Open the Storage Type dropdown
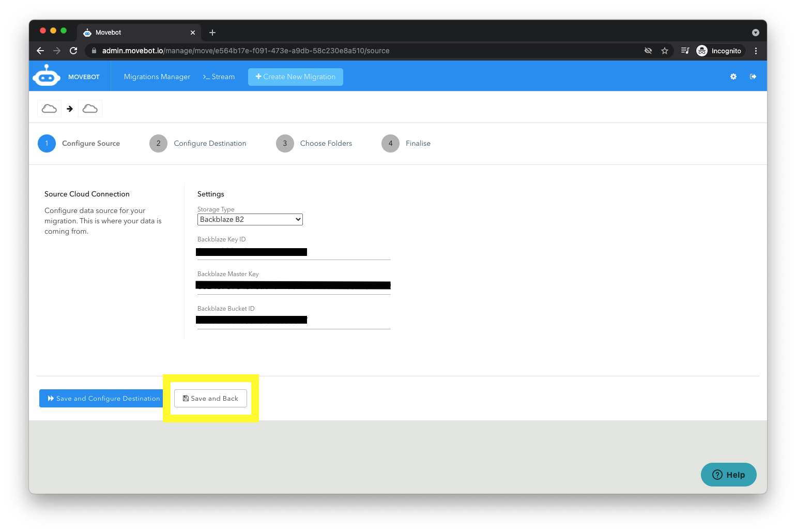 point(250,219)
